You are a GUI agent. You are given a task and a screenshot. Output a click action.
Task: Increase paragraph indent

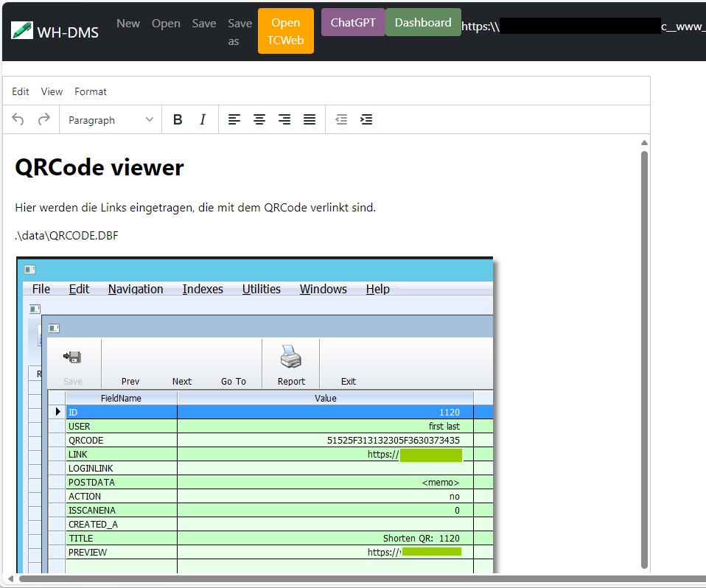coord(366,119)
